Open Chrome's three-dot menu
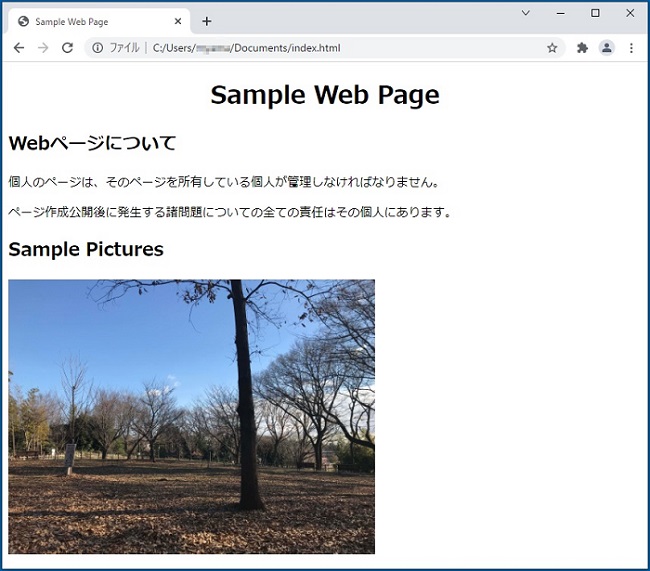650x571 pixels. pyautogui.click(x=631, y=48)
